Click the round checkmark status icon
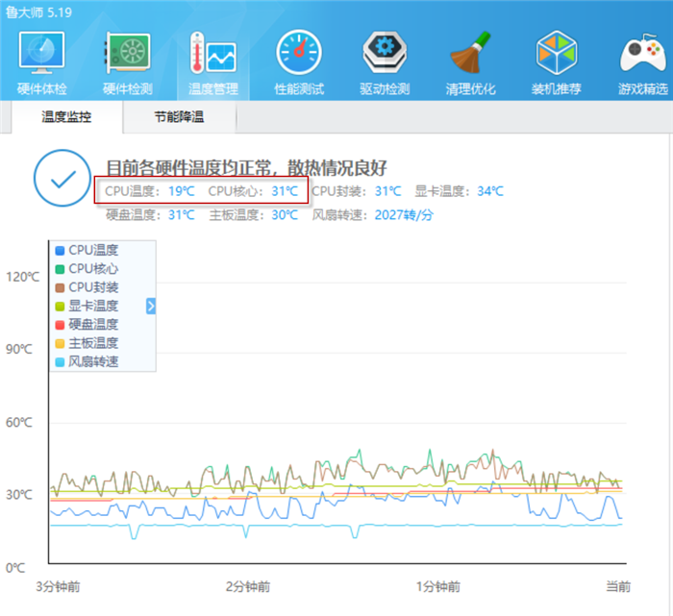 point(62,178)
